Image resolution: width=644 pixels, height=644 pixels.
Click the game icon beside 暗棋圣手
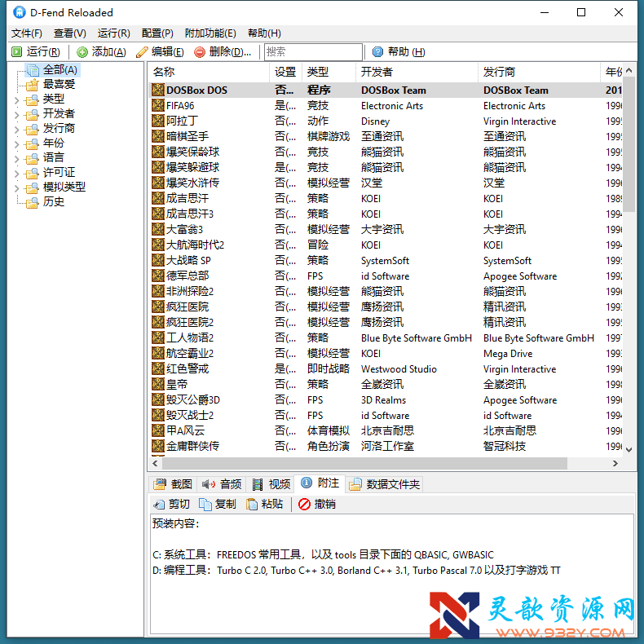click(158, 136)
